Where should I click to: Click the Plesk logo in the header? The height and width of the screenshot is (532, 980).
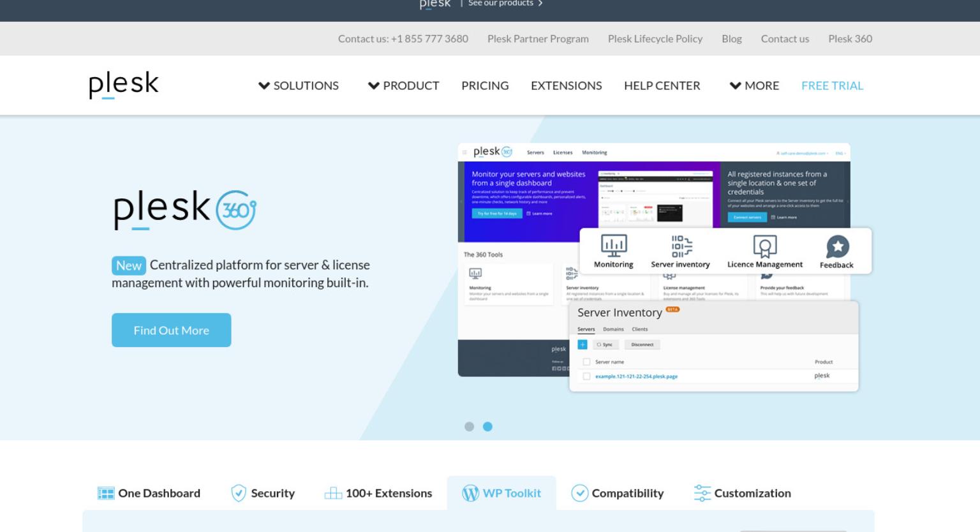pos(124,85)
